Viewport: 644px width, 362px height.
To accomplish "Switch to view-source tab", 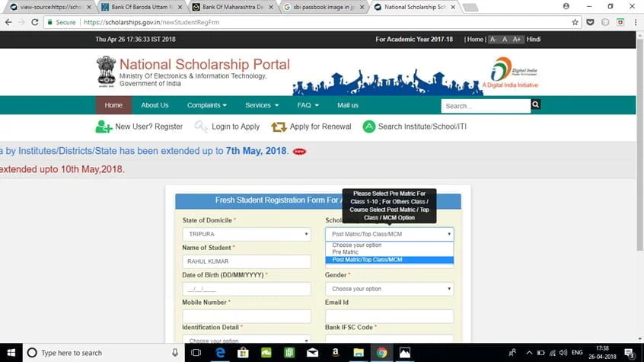I will (x=50, y=7).
